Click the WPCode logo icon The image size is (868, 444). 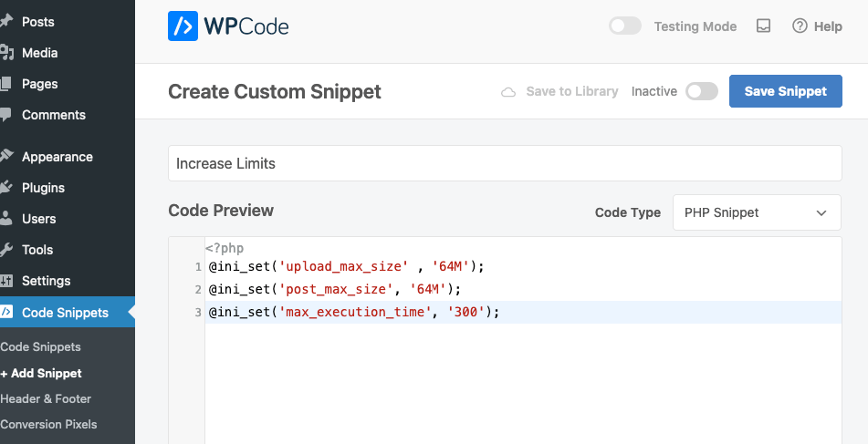tap(183, 26)
